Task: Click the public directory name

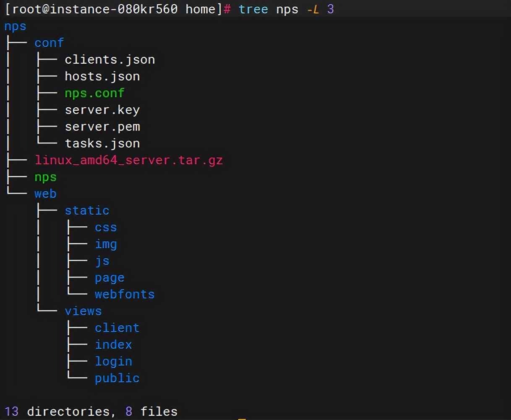Action: tap(117, 379)
